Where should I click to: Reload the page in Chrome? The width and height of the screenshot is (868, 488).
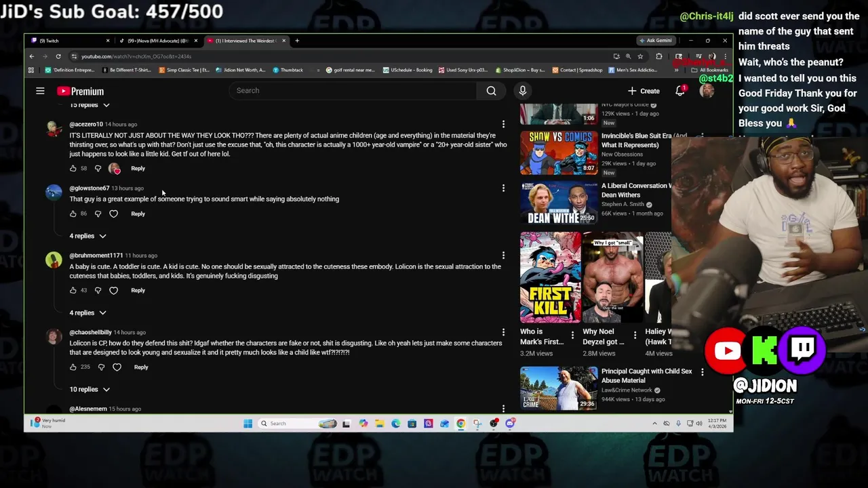(58, 56)
